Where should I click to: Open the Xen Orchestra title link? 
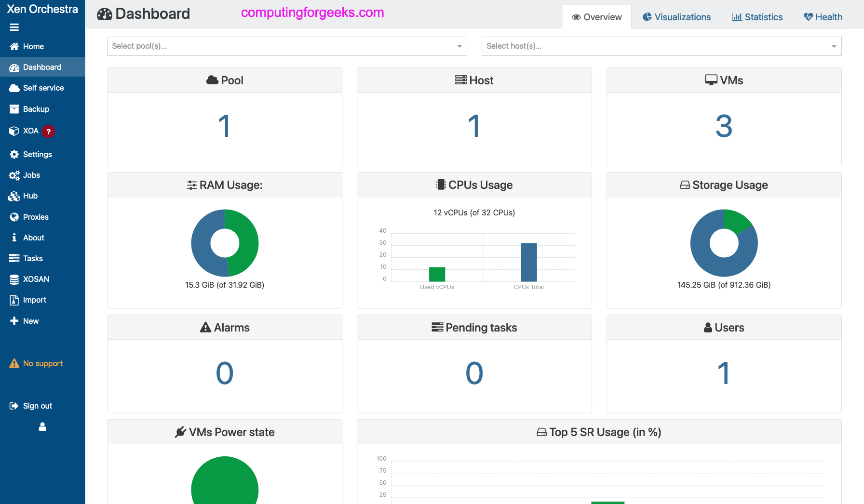(42, 9)
